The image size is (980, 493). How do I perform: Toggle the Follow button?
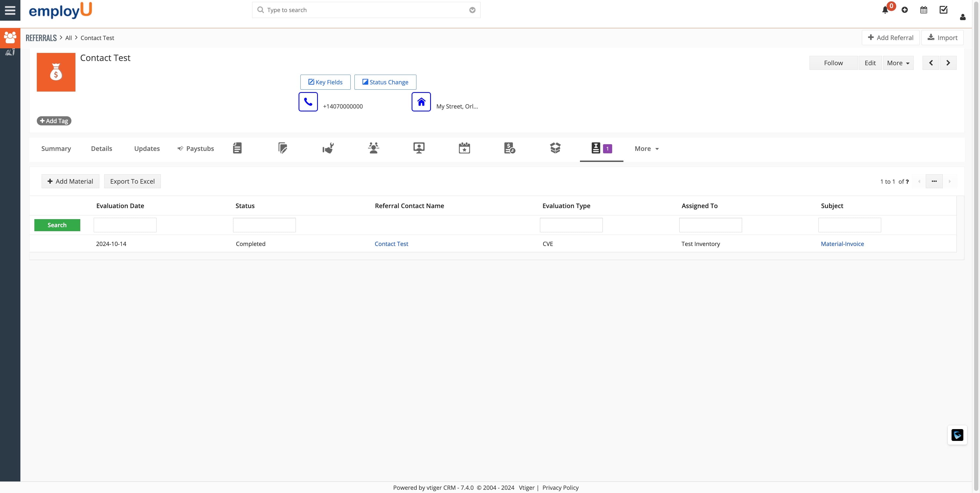833,63
